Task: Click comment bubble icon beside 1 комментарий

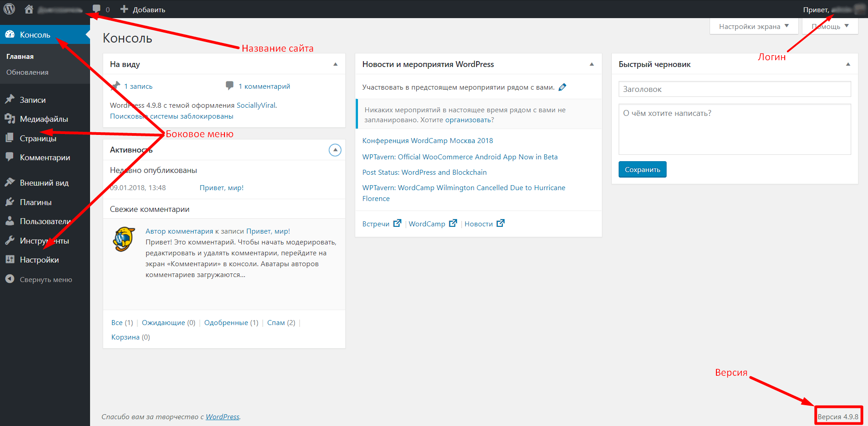Action: click(x=230, y=86)
